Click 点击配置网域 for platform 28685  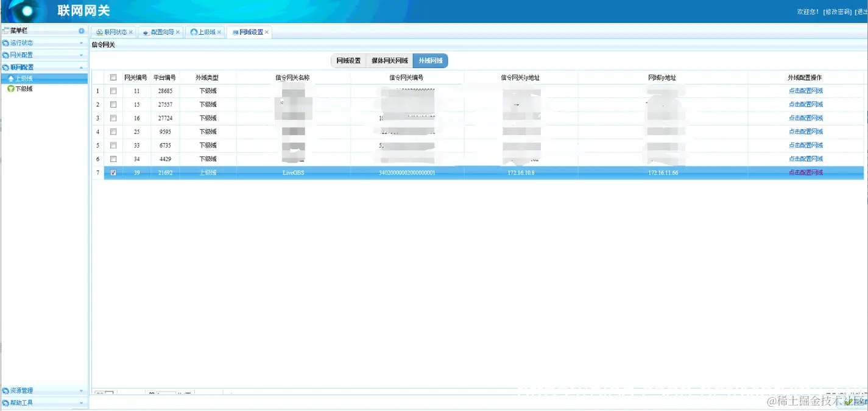pos(805,91)
